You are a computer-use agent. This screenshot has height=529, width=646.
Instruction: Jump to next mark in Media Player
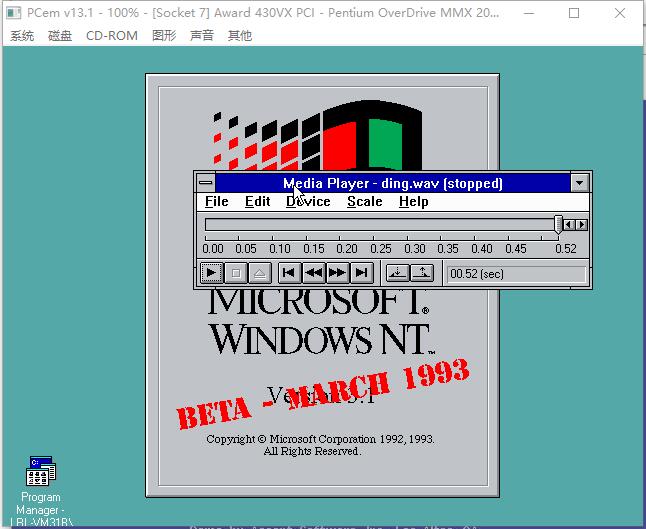[361, 273]
